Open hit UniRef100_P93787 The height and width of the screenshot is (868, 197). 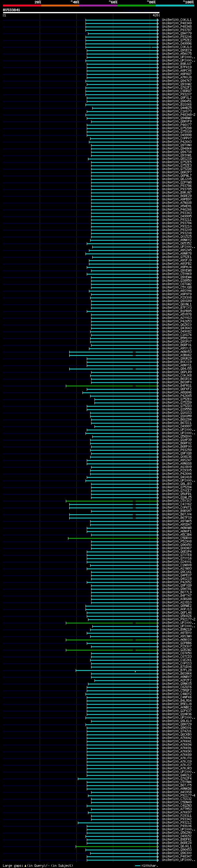[176, 30]
